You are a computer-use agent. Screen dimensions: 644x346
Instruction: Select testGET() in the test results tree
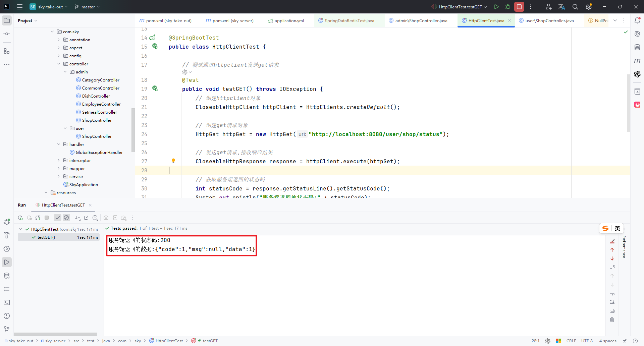[47, 237]
